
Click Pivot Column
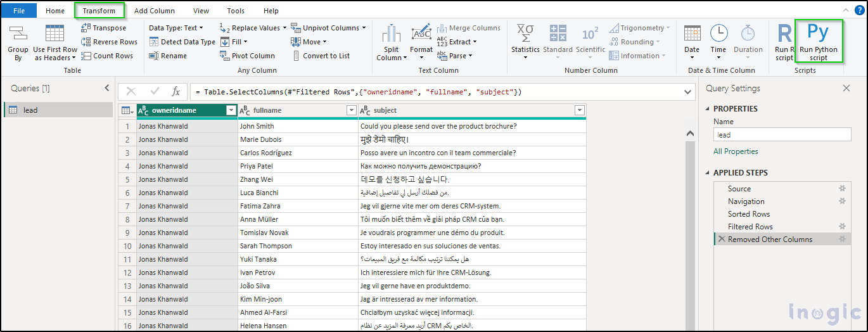pos(247,56)
